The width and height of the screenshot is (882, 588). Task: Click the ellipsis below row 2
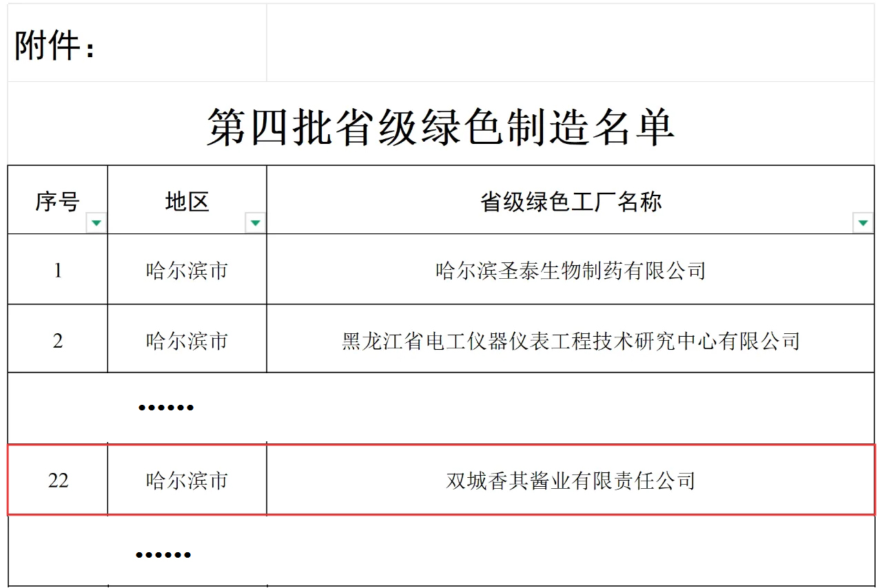(165, 408)
